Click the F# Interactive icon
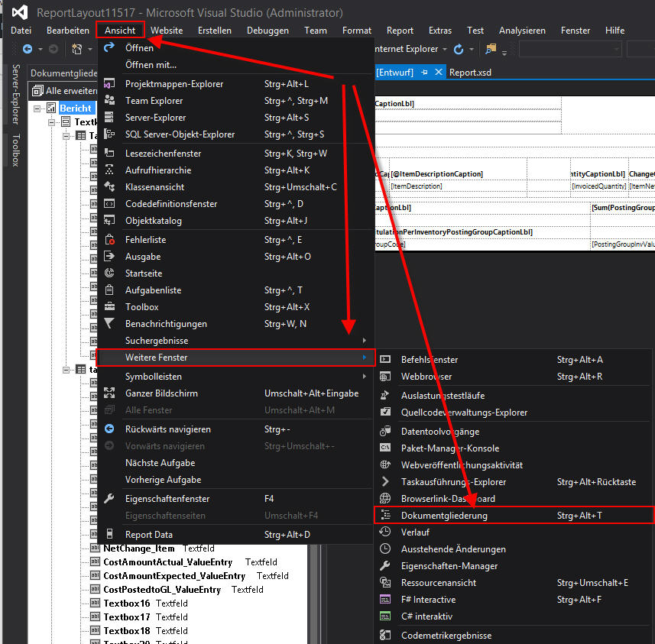This screenshot has width=655, height=644. click(385, 600)
